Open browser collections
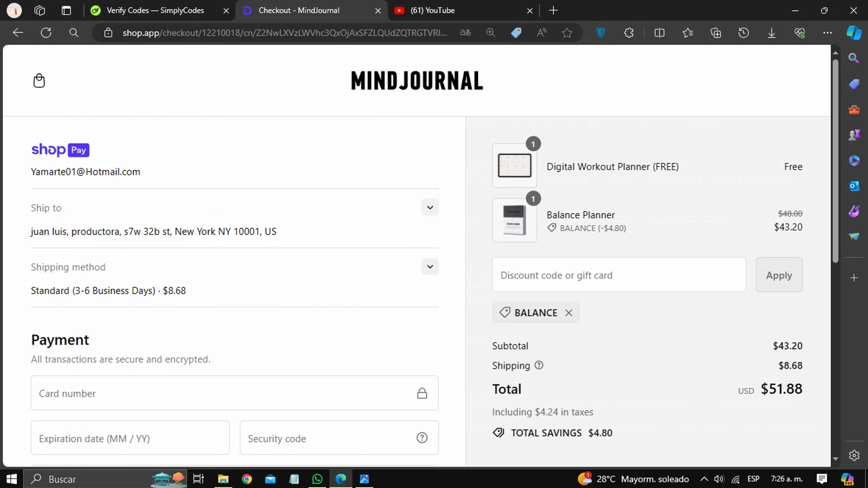868x488 pixels. pos(716,33)
